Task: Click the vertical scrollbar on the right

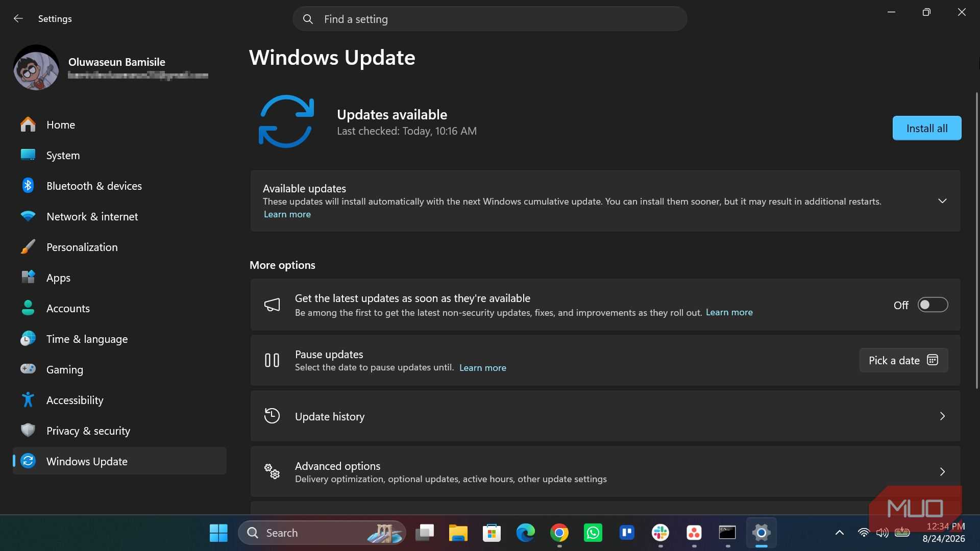Action: coord(976,240)
